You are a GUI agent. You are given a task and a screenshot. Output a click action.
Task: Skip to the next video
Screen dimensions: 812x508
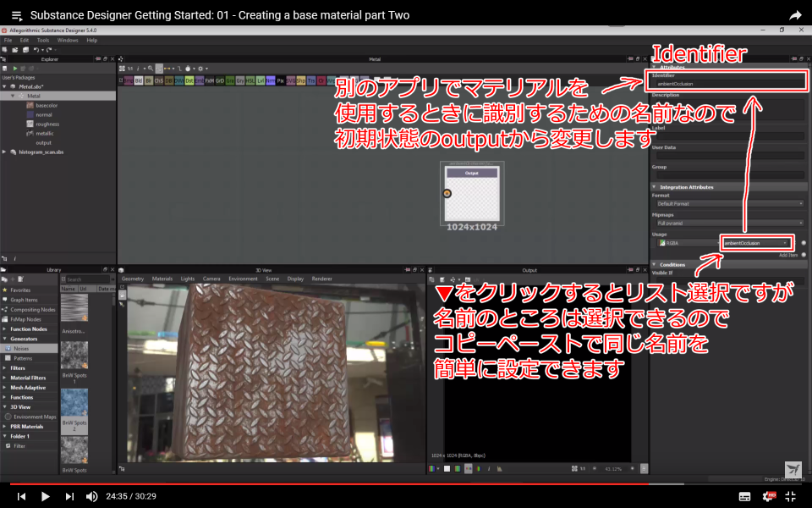tap(69, 497)
